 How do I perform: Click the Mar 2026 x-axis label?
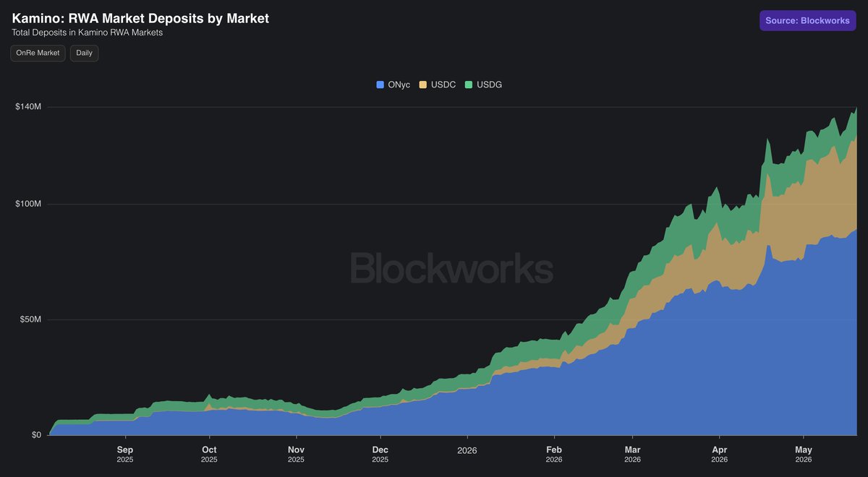(632, 454)
